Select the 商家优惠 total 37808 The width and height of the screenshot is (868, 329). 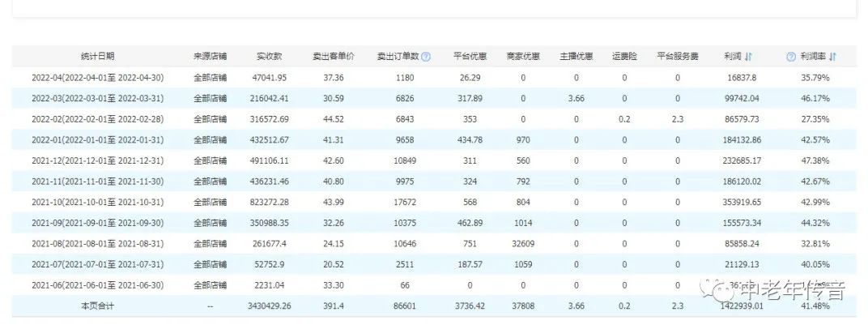522,305
